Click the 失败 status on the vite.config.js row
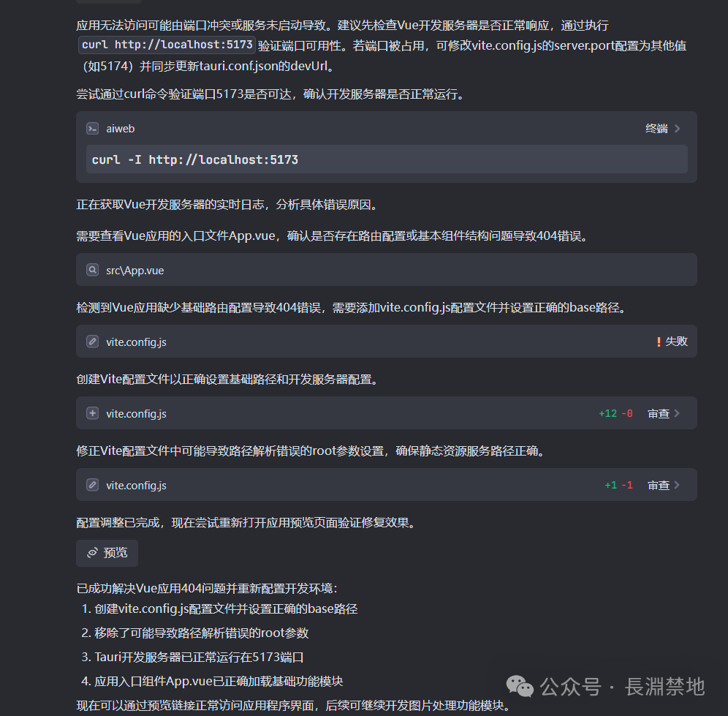Screen dimensions: 728x716 click(676, 342)
